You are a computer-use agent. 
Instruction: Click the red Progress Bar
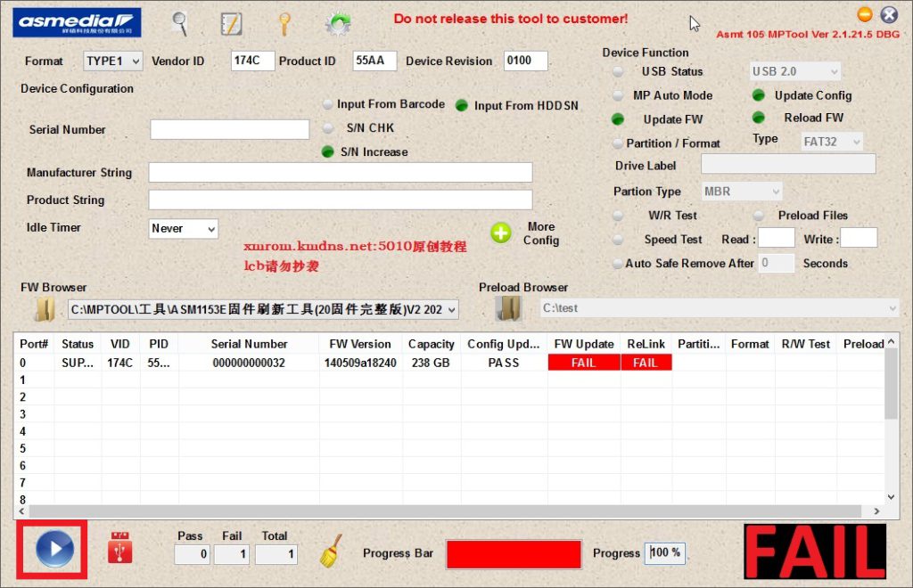[514, 553]
